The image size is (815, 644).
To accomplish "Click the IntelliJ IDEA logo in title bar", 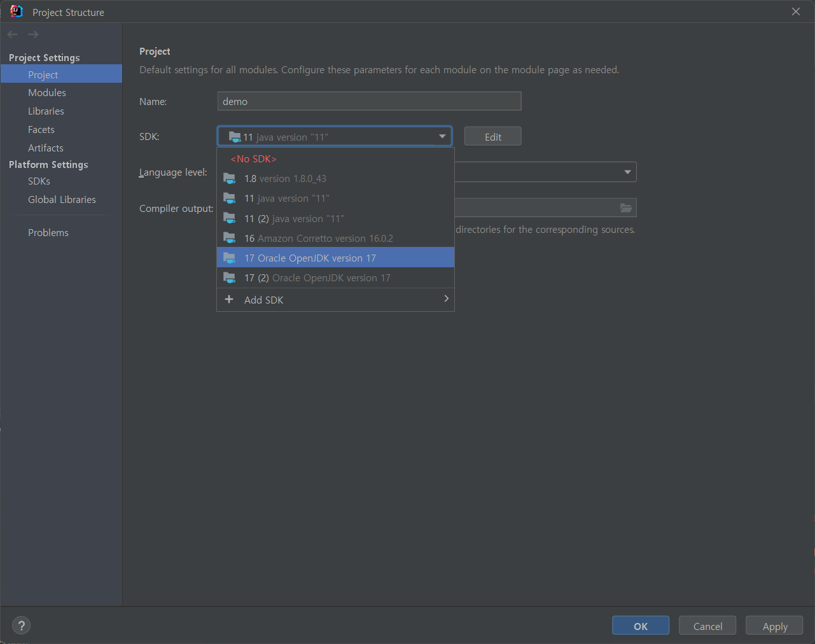I will (x=17, y=11).
